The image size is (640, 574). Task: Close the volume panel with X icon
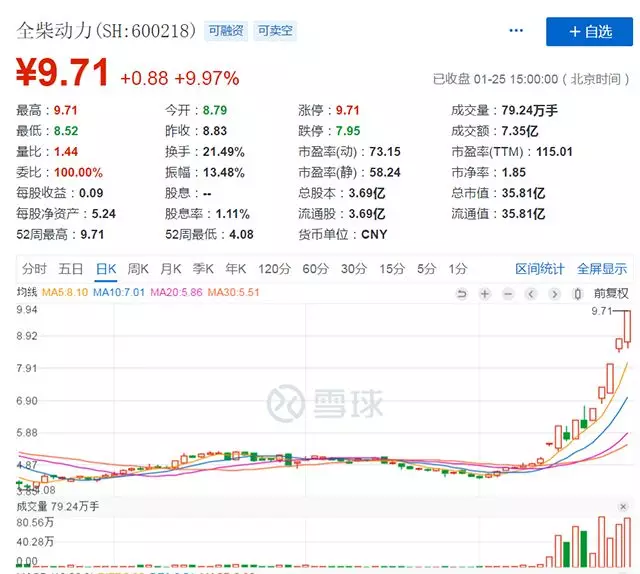tap(623, 507)
